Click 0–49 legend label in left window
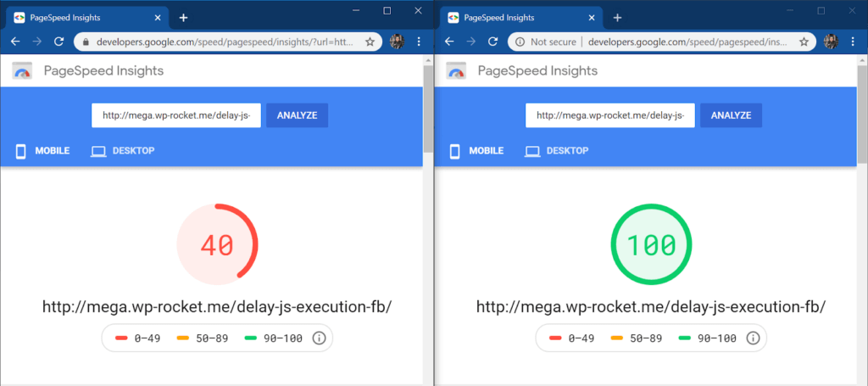868x386 pixels. point(147,338)
